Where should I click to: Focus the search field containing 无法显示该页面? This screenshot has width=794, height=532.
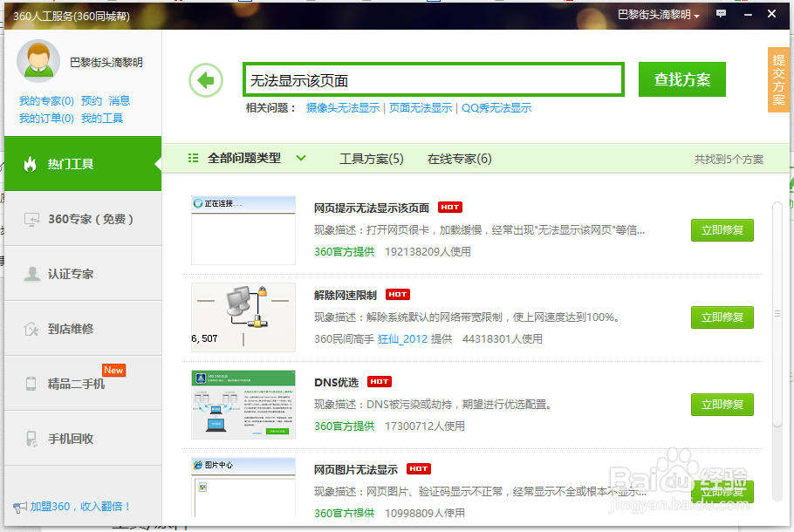[434, 79]
